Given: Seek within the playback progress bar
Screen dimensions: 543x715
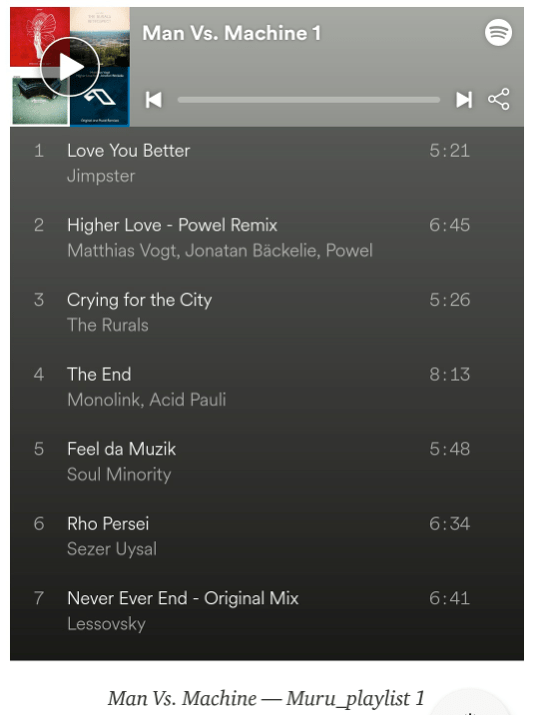Looking at the screenshot, I should pyautogui.click(x=309, y=100).
